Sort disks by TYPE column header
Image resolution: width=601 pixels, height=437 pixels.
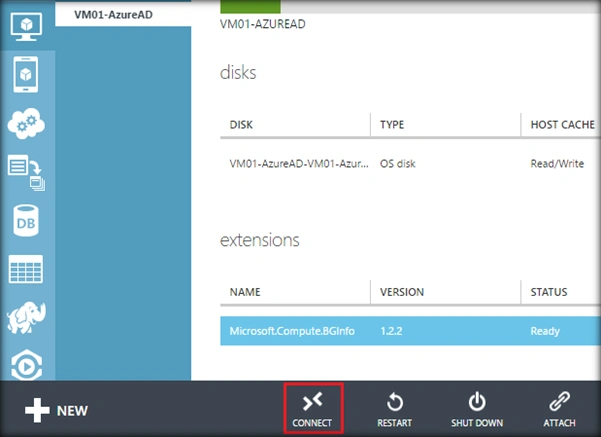pos(392,125)
